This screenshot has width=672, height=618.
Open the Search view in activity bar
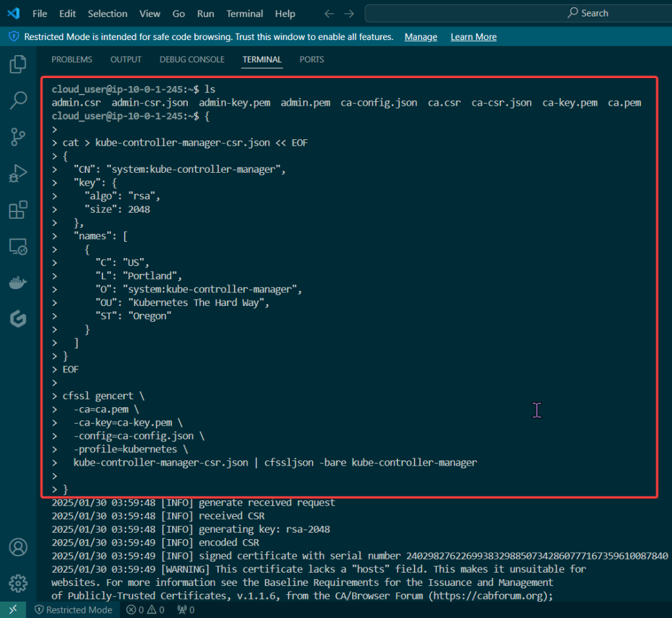click(18, 100)
